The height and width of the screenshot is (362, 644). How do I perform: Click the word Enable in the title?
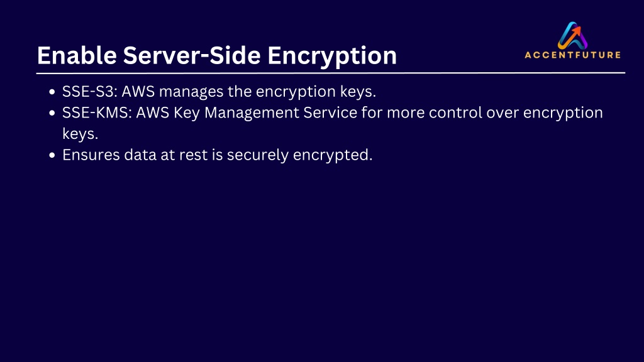(x=77, y=55)
